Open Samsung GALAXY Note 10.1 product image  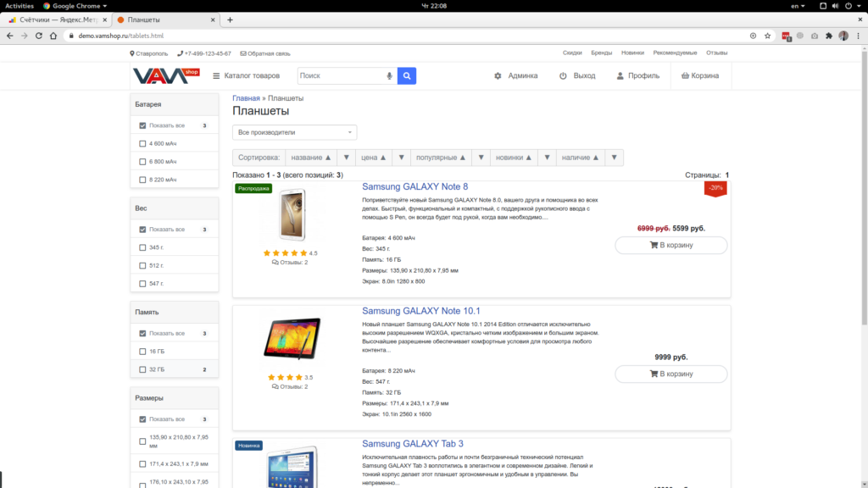pyautogui.click(x=292, y=339)
